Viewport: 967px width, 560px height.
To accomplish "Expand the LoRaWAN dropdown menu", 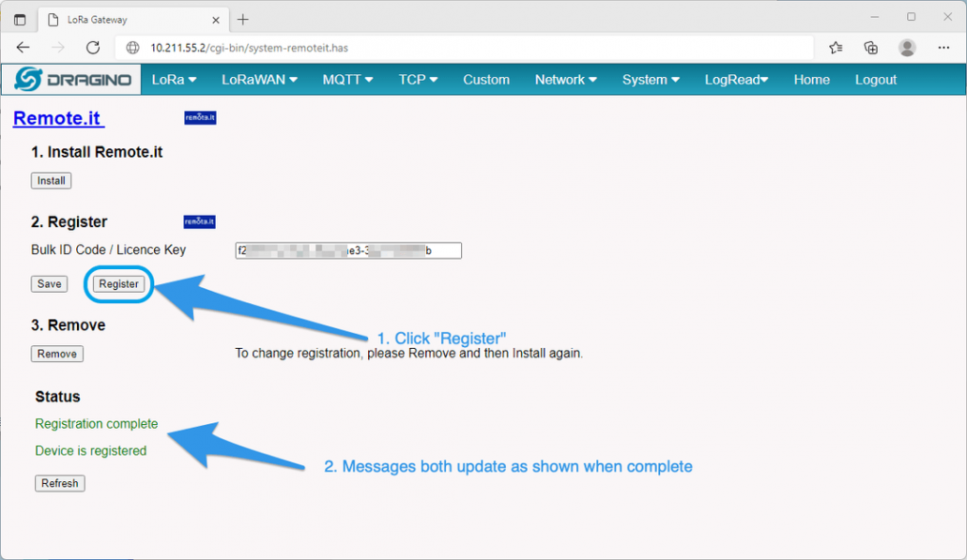I will pos(260,80).
